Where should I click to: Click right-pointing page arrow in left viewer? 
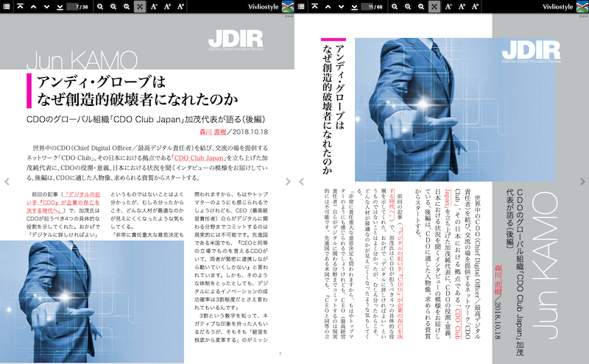pos(288,182)
